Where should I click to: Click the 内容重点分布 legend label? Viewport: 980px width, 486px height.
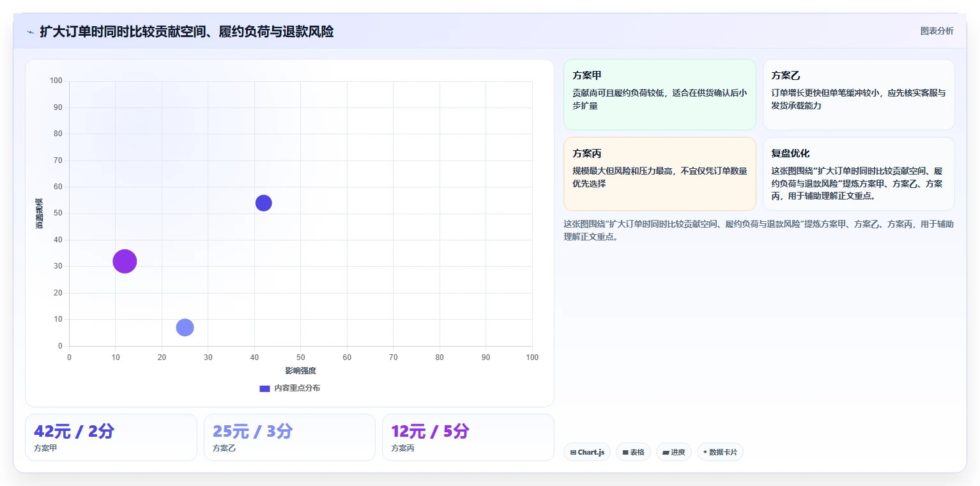297,388
